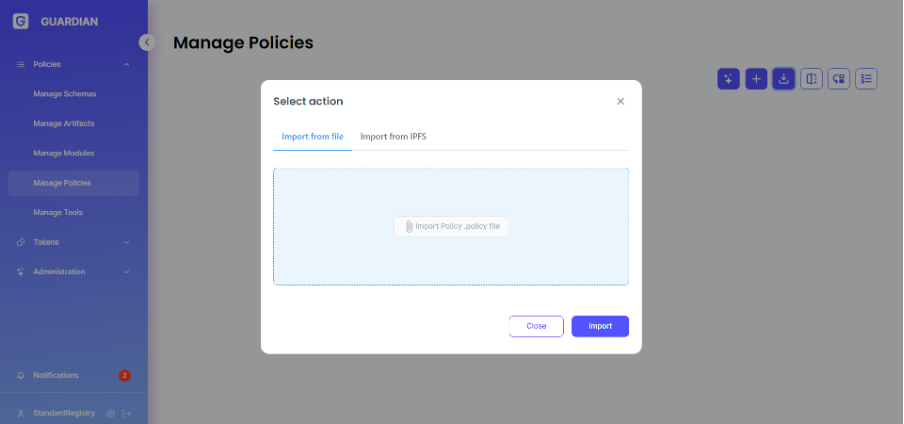Collapse the sidebar with the arrow button
Image resolution: width=904 pixels, height=424 pixels.
pyautogui.click(x=147, y=42)
